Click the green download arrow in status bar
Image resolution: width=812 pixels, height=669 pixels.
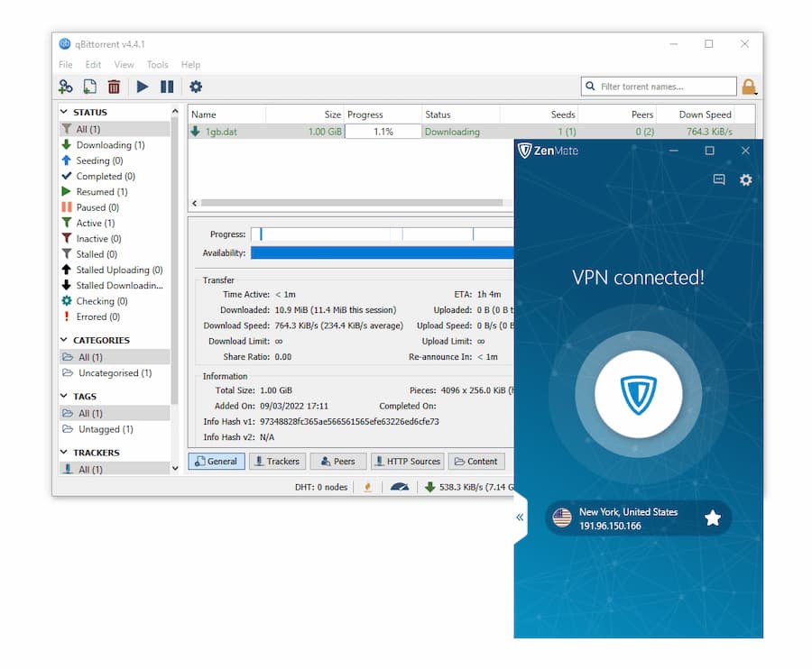429,487
